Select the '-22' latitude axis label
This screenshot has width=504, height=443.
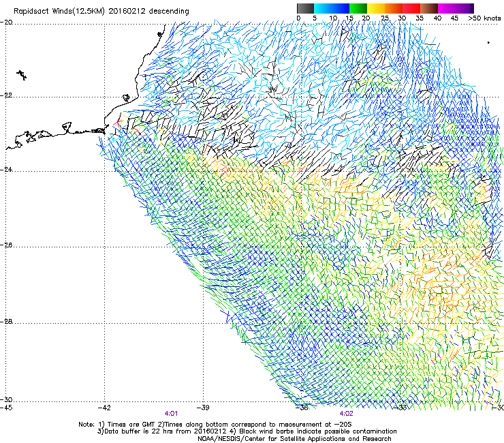pyautogui.click(x=7, y=95)
